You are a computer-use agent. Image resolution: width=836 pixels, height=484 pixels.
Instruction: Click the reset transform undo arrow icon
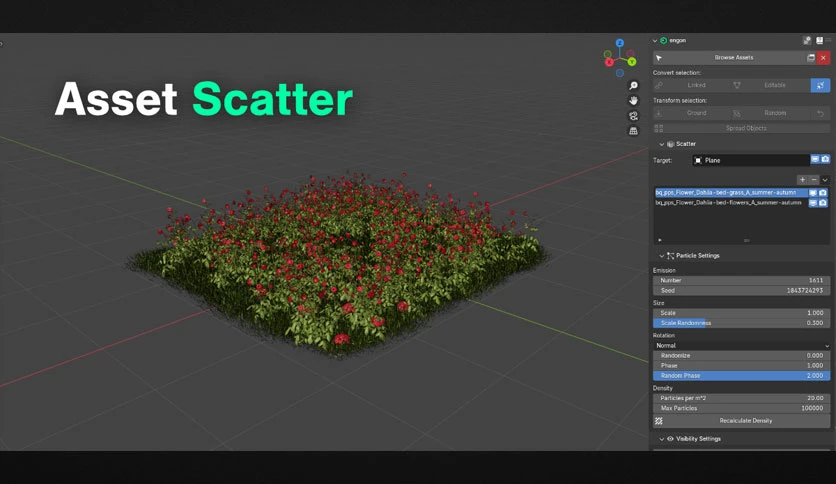coord(821,113)
